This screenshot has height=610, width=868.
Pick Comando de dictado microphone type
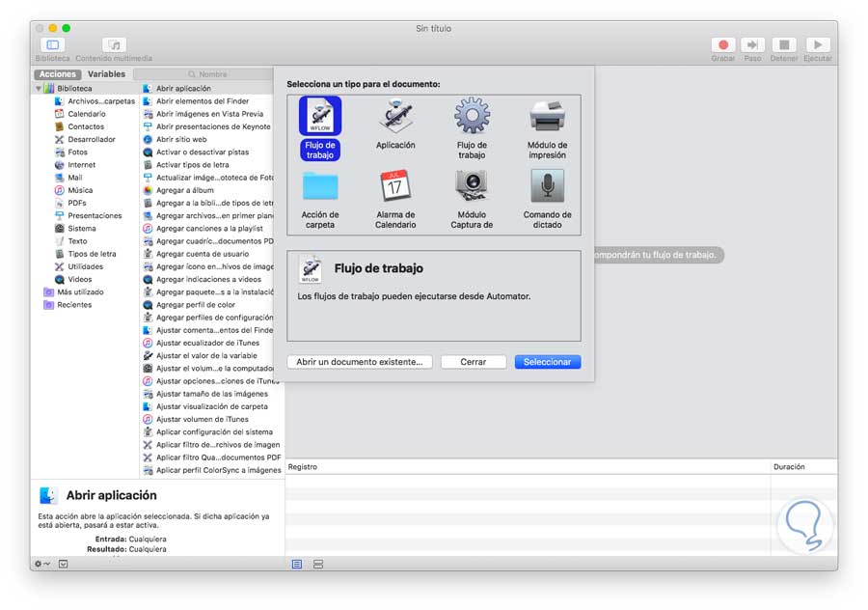547,200
